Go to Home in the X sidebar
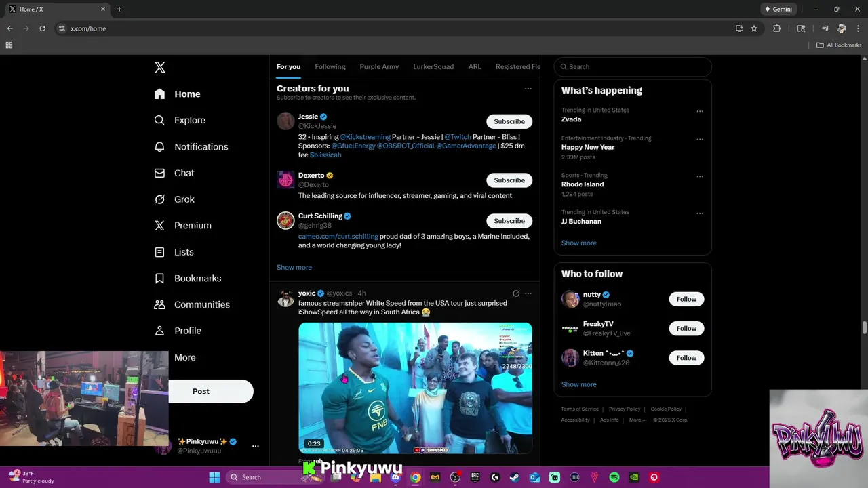This screenshot has width=868, height=488. click(178, 94)
